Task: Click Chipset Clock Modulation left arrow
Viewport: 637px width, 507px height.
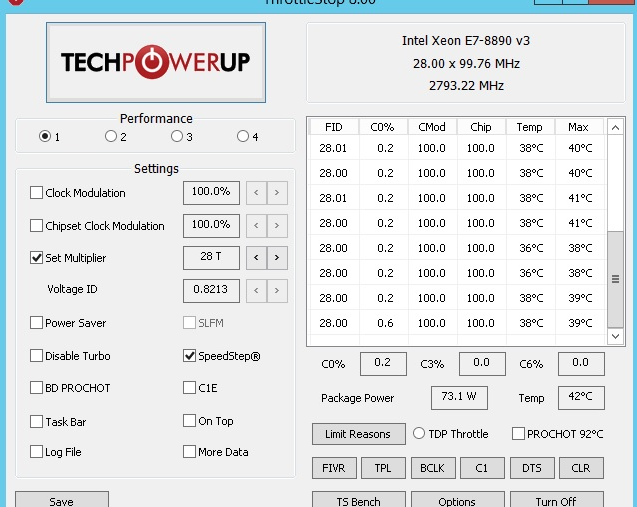Action: pos(256,225)
